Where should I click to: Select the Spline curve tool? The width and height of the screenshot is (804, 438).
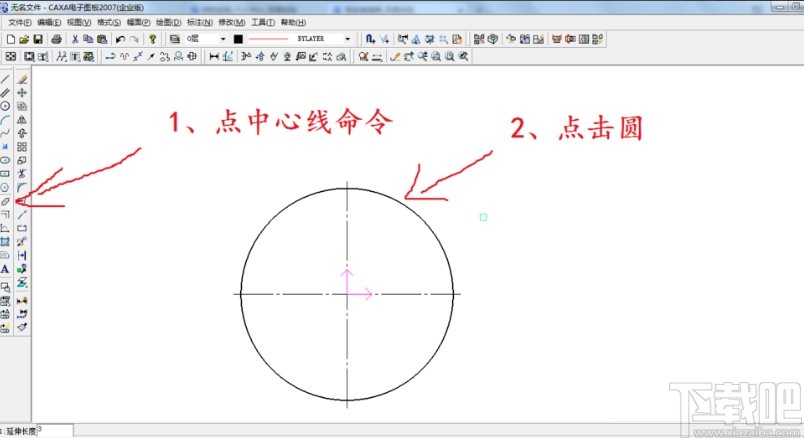pos(5,133)
